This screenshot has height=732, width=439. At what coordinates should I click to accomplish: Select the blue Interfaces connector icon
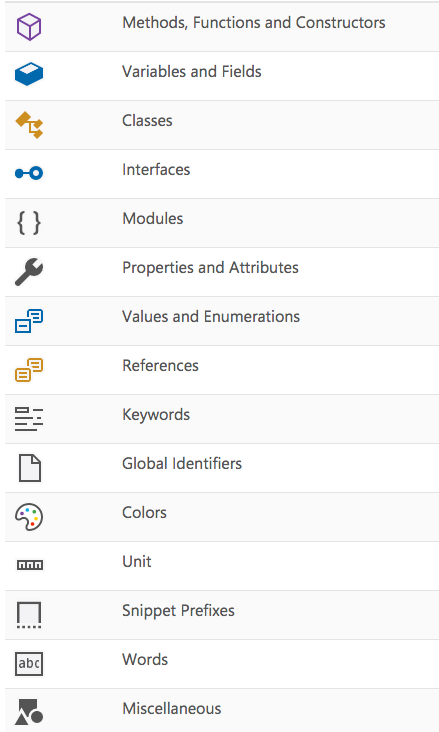tap(29, 173)
